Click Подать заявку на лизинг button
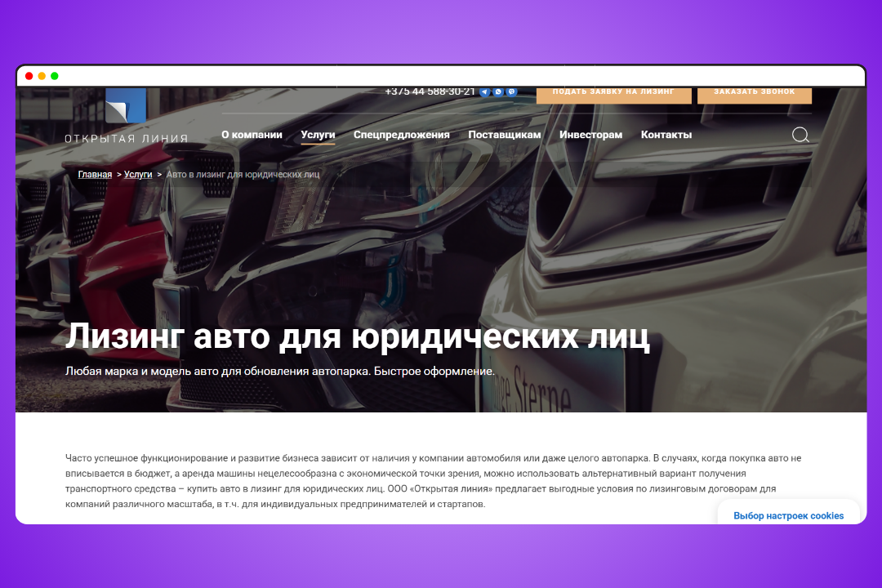 pyautogui.click(x=613, y=95)
